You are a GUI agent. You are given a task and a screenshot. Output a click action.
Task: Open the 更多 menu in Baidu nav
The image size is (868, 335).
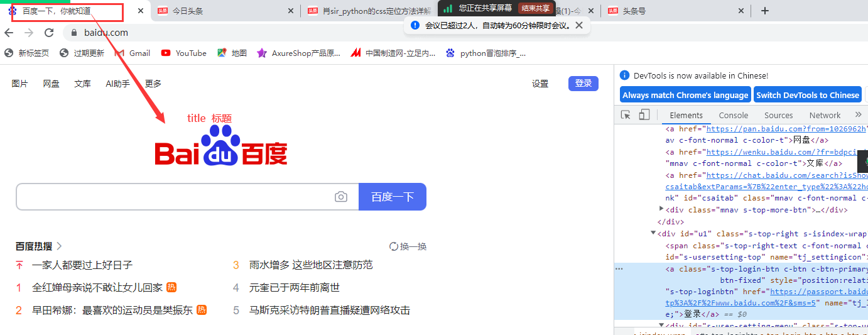pyautogui.click(x=153, y=84)
